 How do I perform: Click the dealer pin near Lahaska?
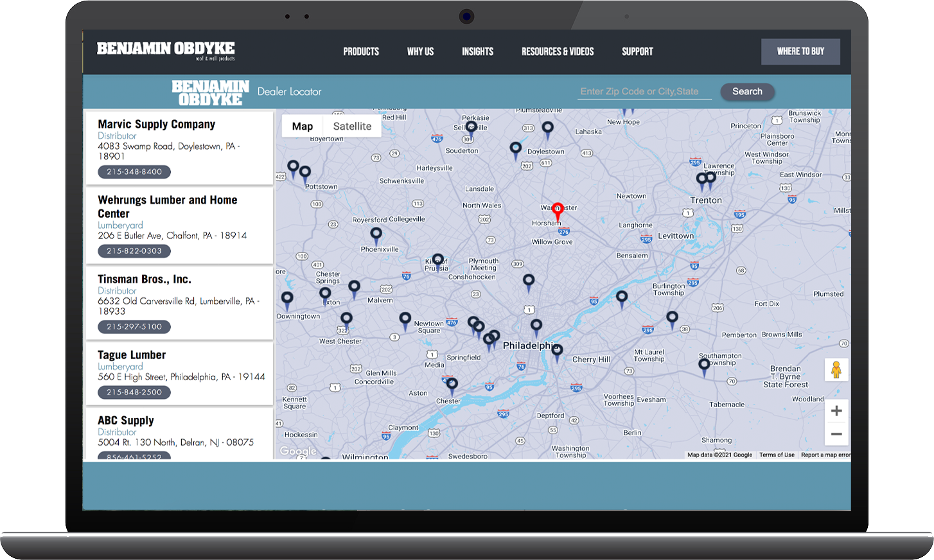[x=547, y=130]
